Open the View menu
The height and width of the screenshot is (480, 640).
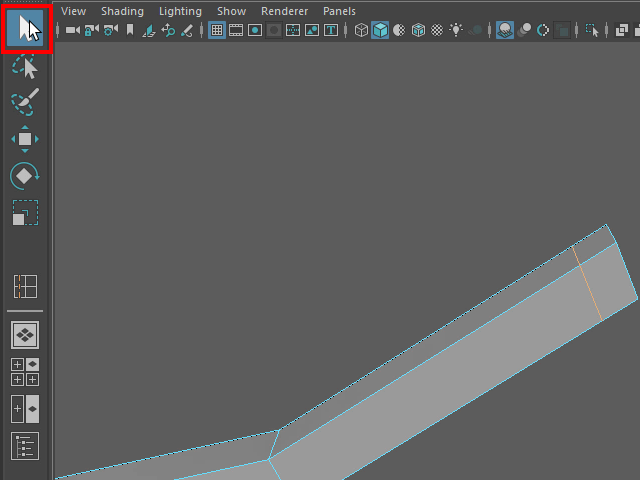[x=73, y=11]
